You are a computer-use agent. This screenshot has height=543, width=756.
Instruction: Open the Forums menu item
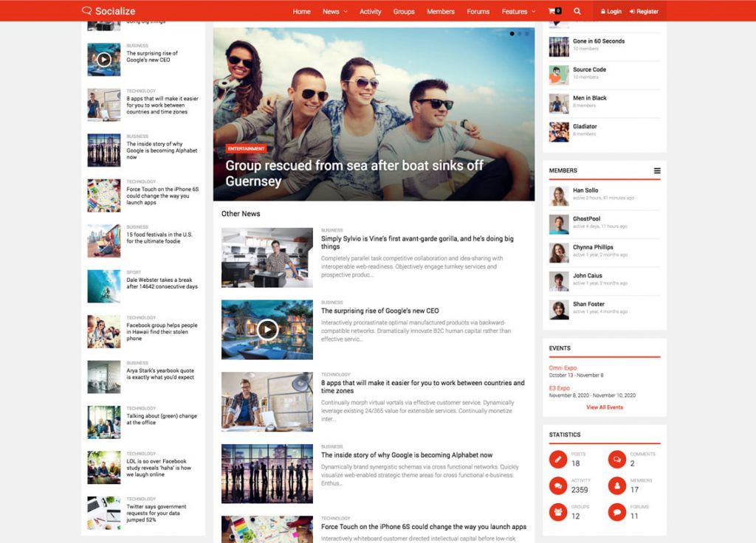point(478,12)
